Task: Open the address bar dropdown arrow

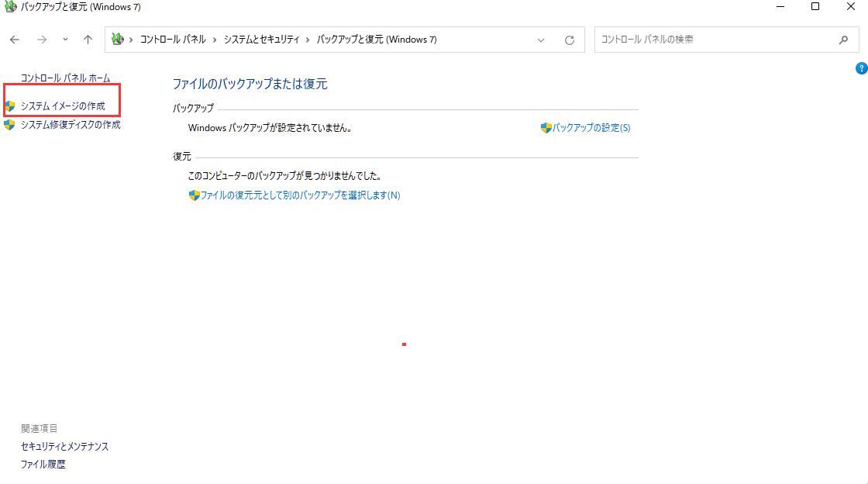Action: pos(540,39)
